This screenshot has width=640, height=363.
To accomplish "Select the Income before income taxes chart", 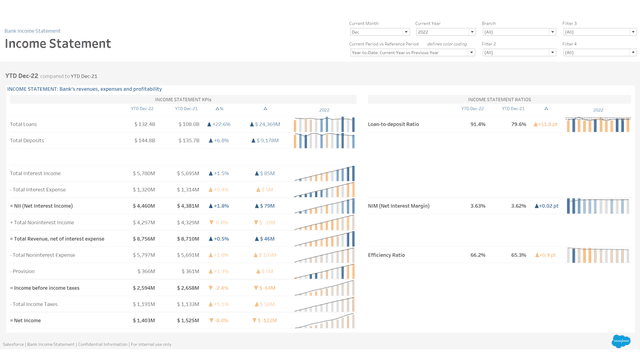I will point(324,288).
